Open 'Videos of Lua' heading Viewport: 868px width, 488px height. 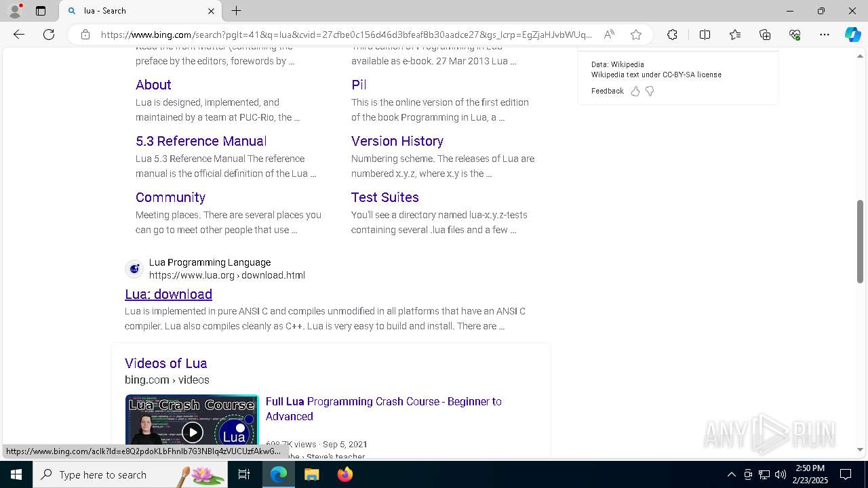click(165, 363)
